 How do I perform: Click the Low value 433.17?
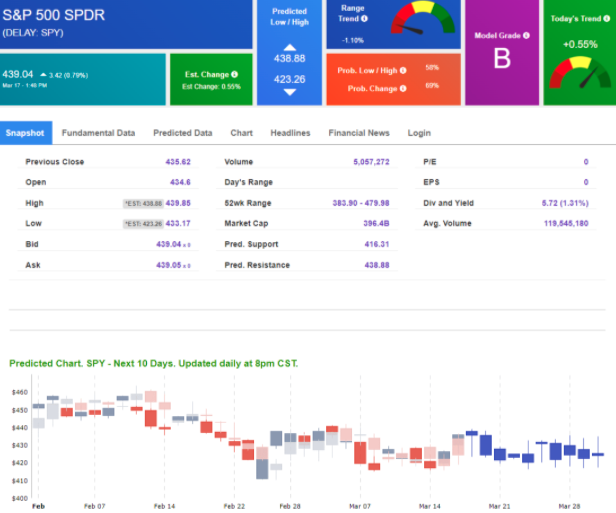coord(178,223)
